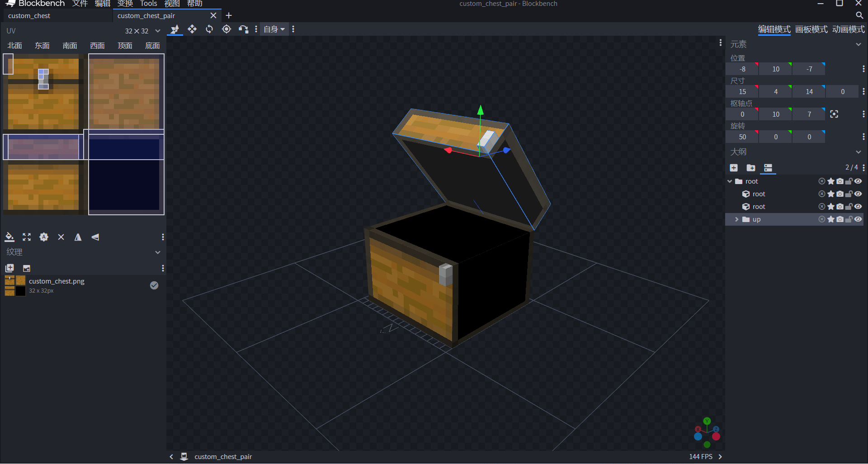Screen dimensions: 868x464
Task: Open the 文件 menu
Action: (80, 4)
